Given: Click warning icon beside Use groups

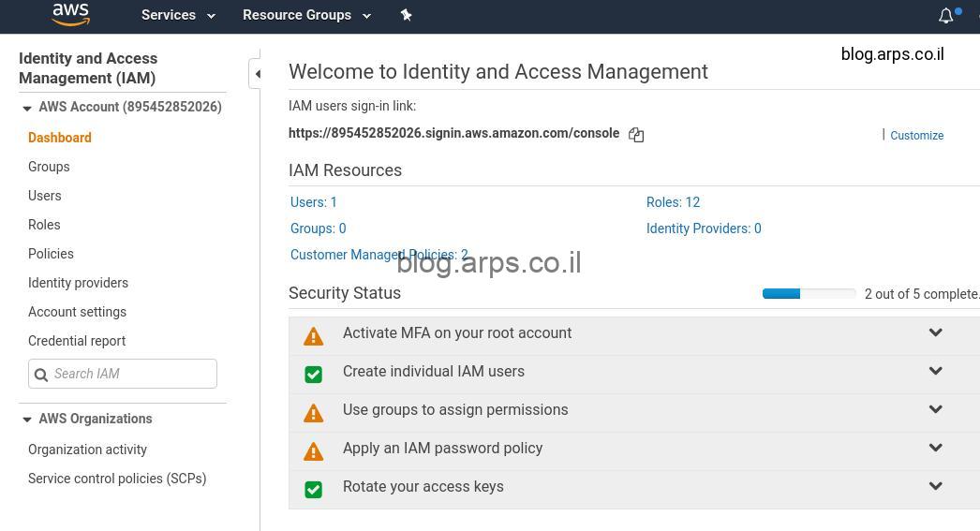Looking at the screenshot, I should point(313,413).
